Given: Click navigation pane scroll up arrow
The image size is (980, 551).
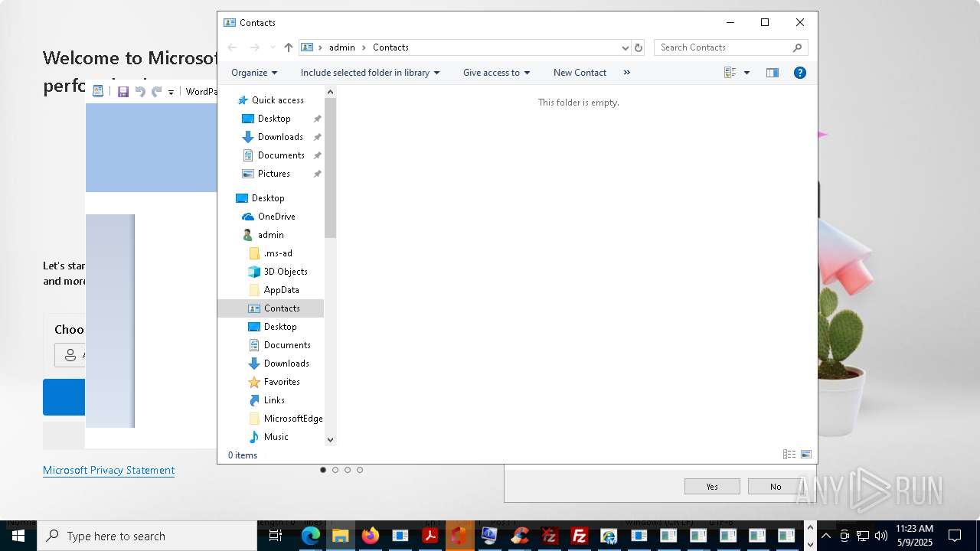Looking at the screenshot, I should [330, 92].
